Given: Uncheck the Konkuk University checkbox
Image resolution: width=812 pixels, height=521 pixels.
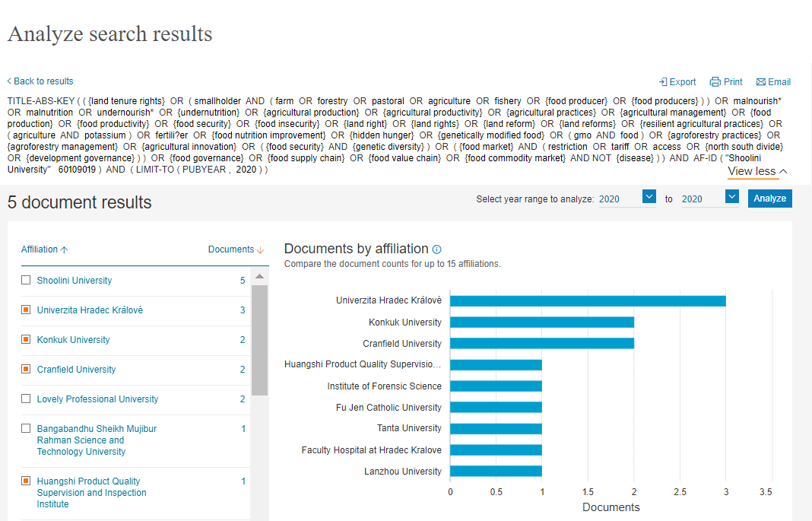Looking at the screenshot, I should point(26,340).
